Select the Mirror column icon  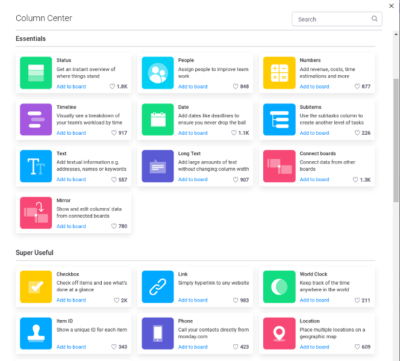36,213
